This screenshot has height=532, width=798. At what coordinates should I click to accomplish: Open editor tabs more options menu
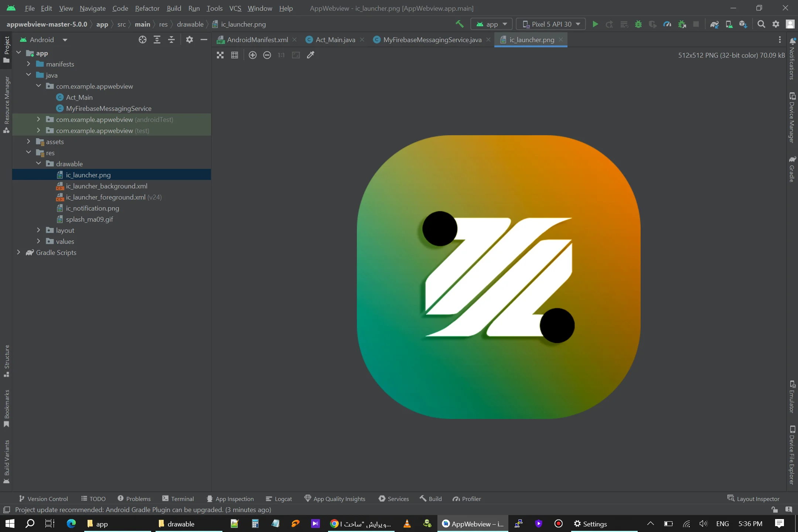[780, 40]
